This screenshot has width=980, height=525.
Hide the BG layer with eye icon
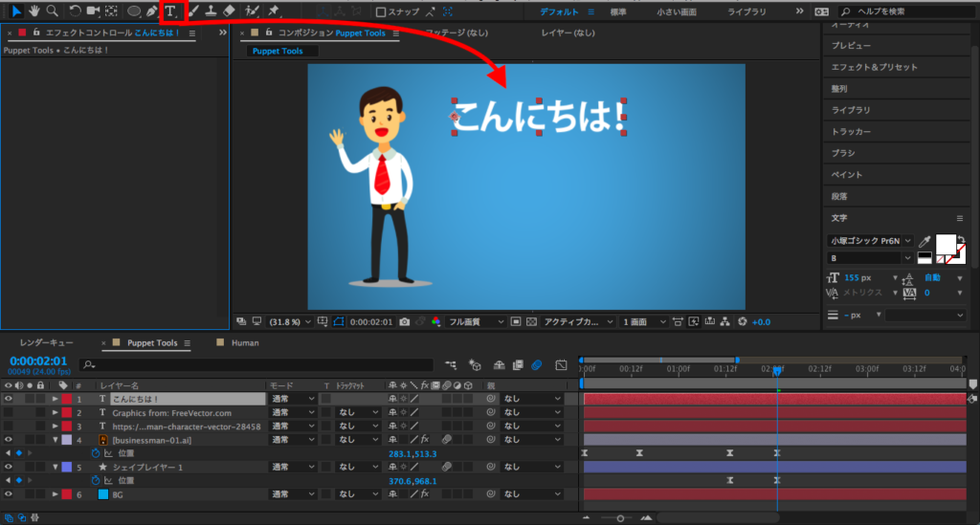point(9,494)
